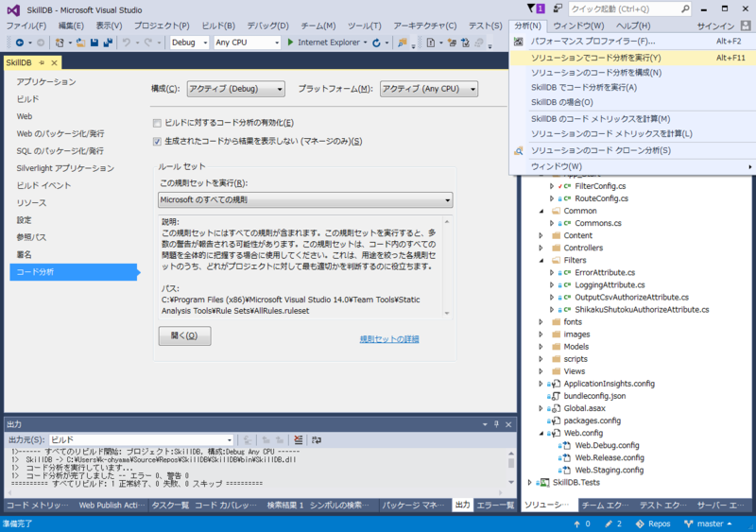The image size is (756, 532).
Task: Open the 規則セットの詳細 link
Action: point(389,339)
